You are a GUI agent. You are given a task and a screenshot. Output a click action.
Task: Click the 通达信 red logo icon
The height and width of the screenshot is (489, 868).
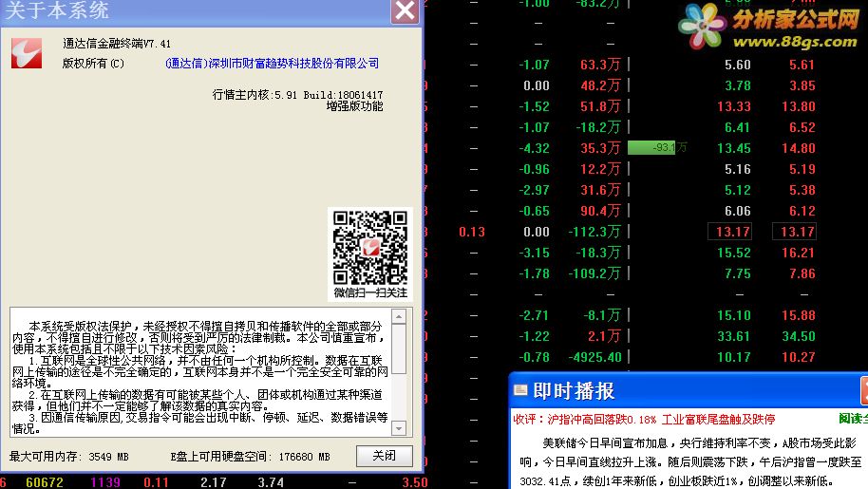pos(27,54)
